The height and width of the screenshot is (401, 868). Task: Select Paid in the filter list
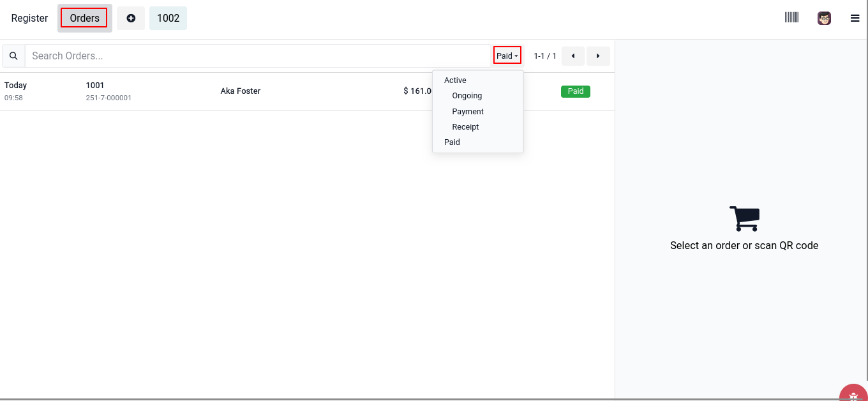[452, 142]
